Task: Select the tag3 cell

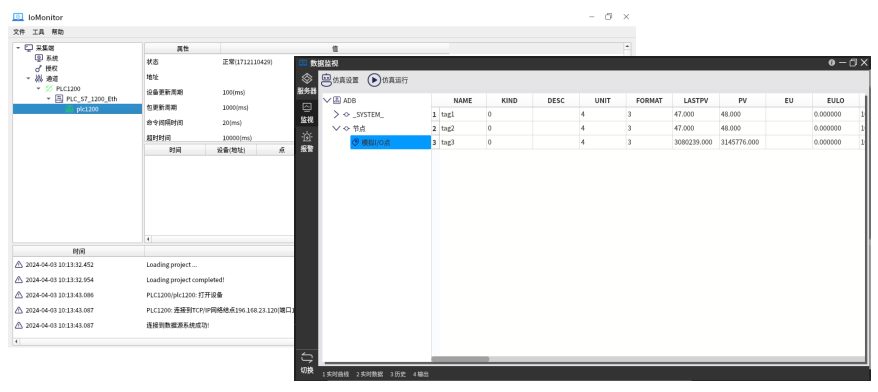Action: coord(463,142)
